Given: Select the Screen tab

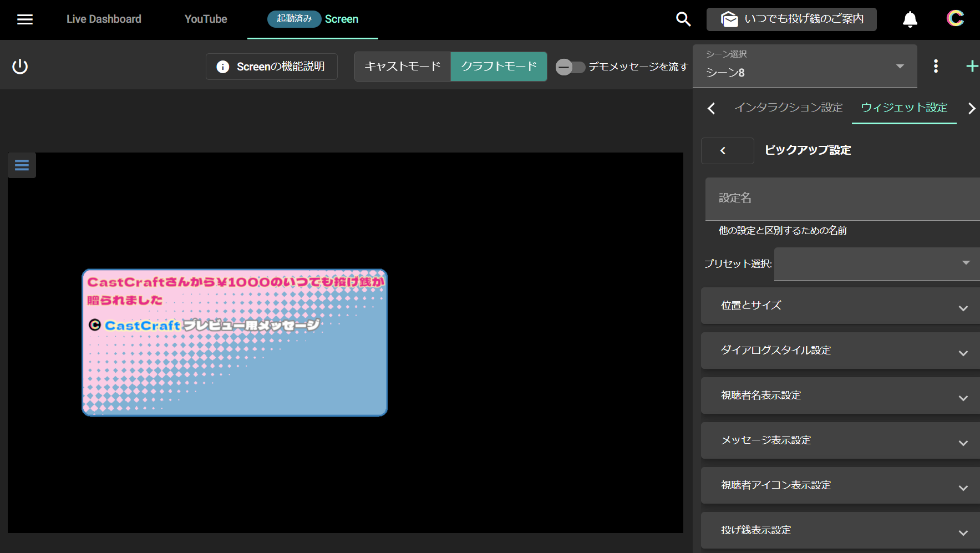Looking at the screenshot, I should pos(313,19).
